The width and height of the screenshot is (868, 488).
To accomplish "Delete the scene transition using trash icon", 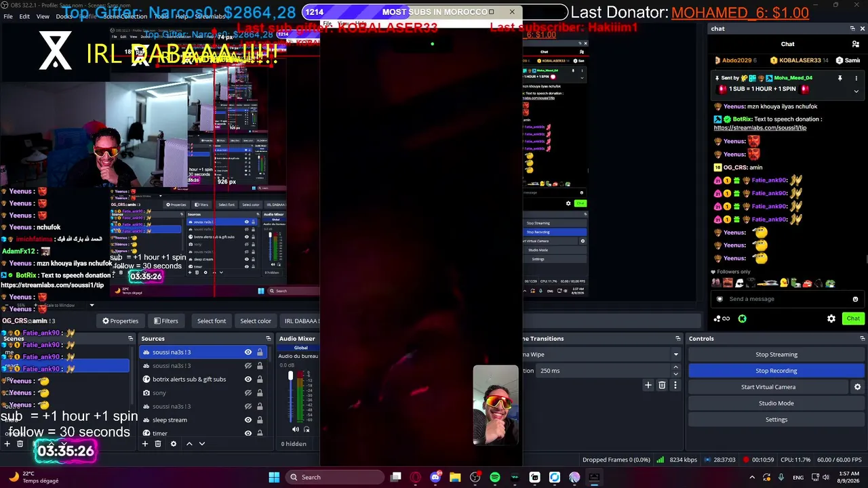I will [x=662, y=385].
